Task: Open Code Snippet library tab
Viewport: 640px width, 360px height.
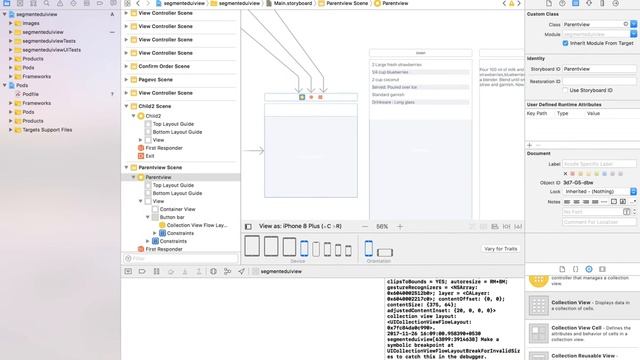Action: [x=576, y=269]
